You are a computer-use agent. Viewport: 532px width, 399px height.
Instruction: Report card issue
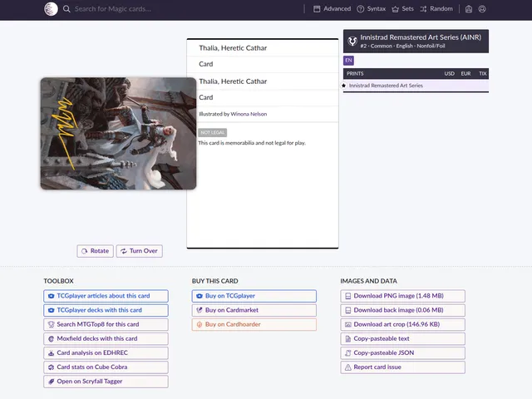[x=402, y=367]
